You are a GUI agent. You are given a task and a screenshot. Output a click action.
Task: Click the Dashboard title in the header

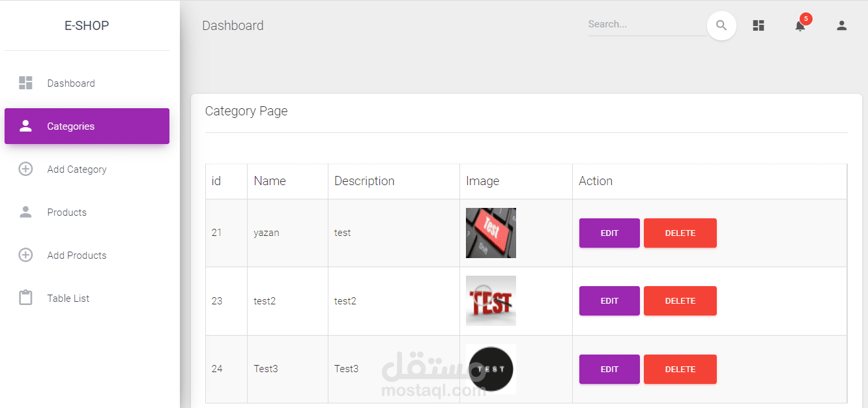coord(233,26)
